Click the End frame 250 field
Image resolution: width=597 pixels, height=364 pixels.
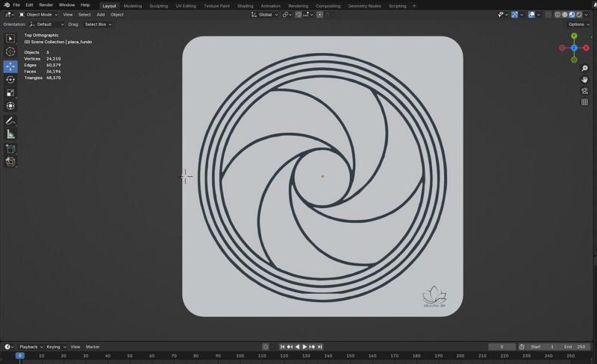pos(575,347)
